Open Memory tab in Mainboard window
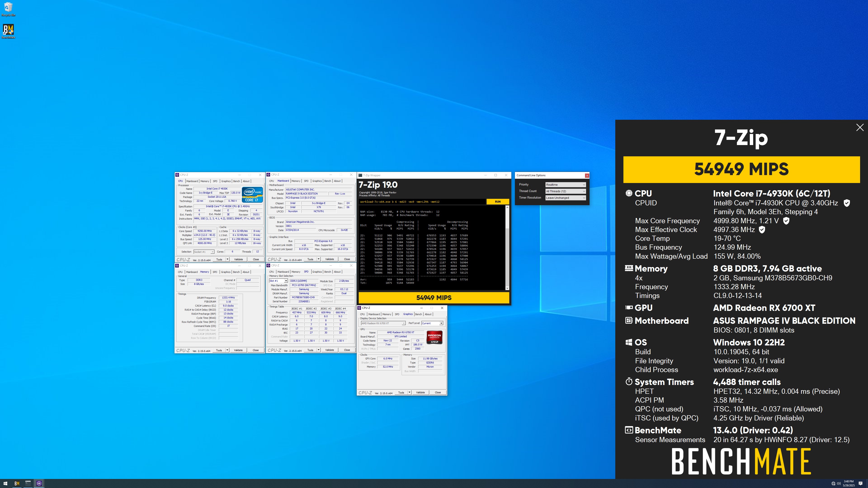This screenshot has height=488, width=868. (x=296, y=181)
